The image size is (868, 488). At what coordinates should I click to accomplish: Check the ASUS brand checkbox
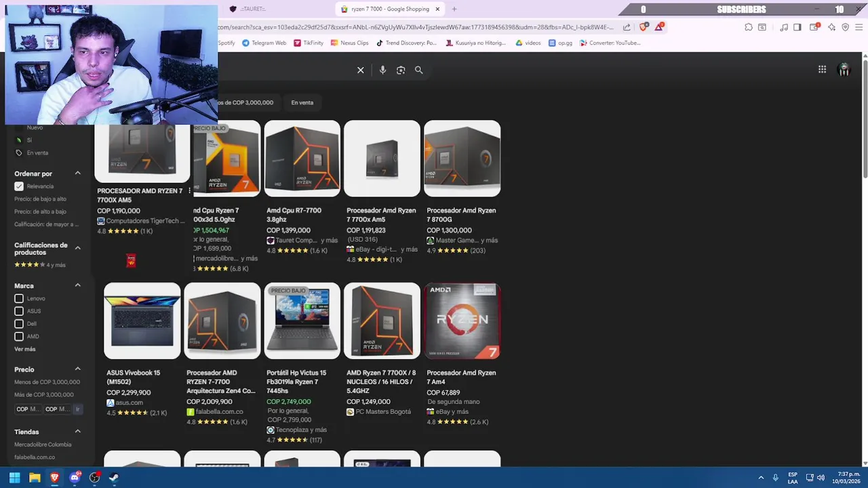(19, 311)
